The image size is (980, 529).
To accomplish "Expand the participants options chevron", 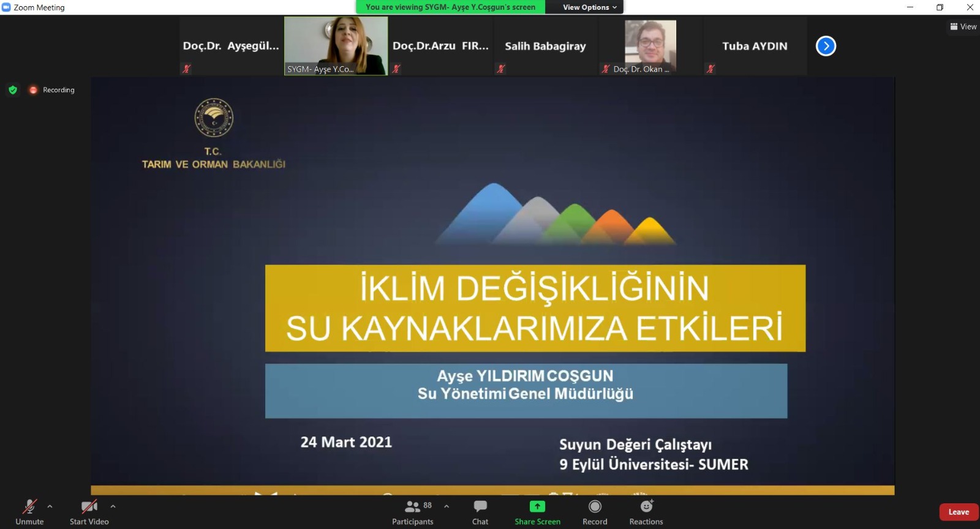I will (447, 506).
